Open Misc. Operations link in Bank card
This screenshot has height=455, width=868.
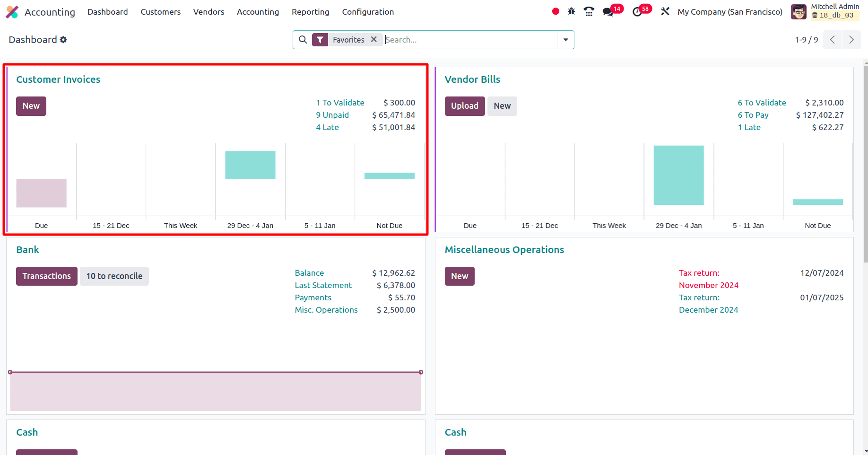pyautogui.click(x=326, y=310)
